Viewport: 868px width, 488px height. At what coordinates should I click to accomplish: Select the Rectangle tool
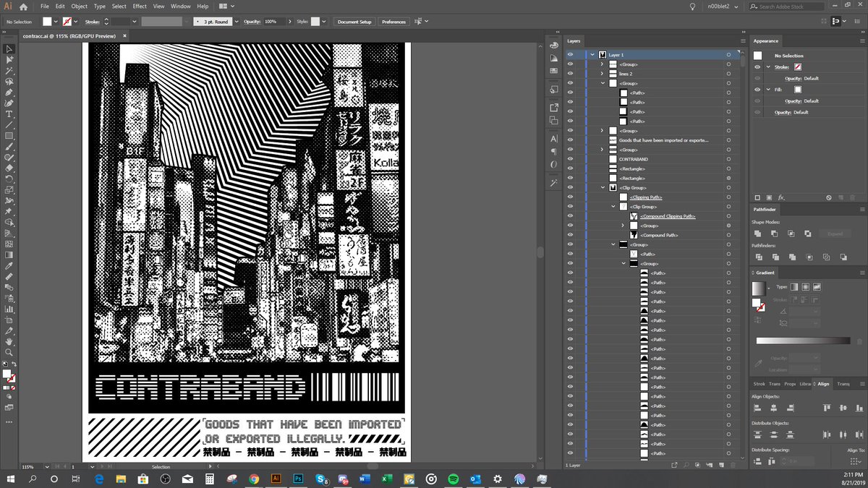click(x=9, y=136)
